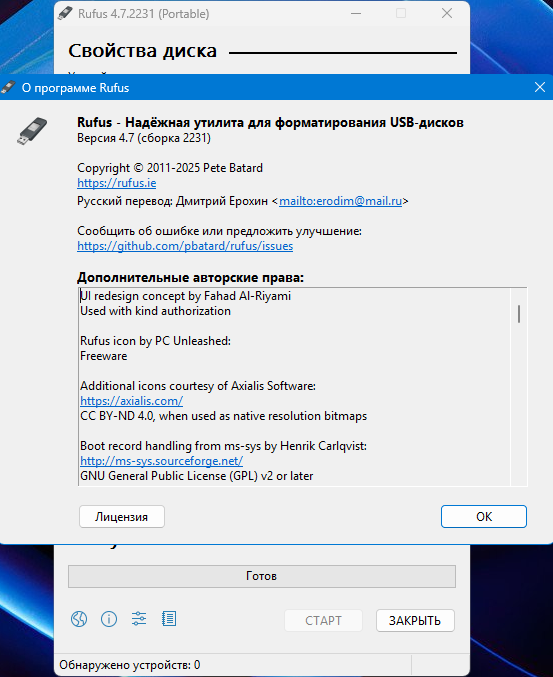Click 'Rufus icon by PC Unleashed:' line
Viewport: 553px width, 677px height.
click(x=155, y=341)
